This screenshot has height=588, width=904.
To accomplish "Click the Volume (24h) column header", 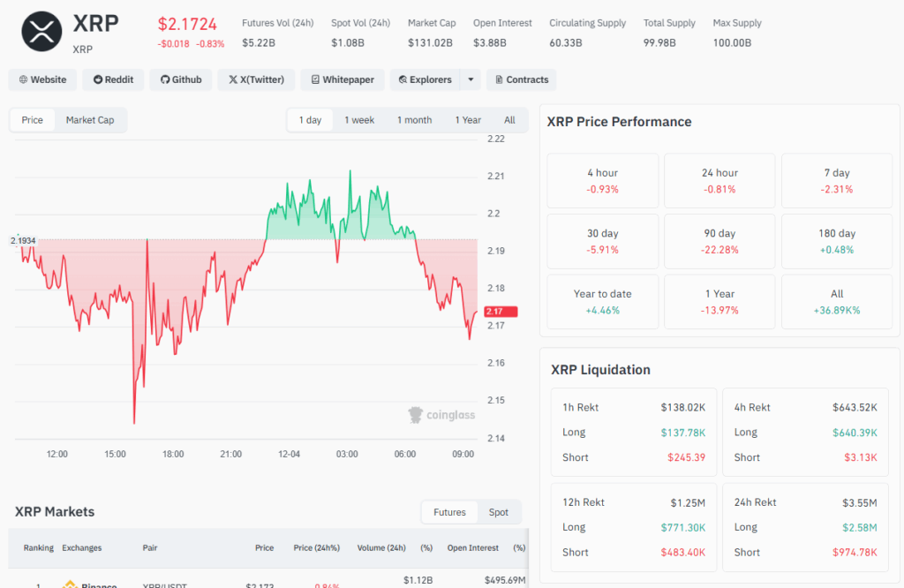I will (x=381, y=547).
